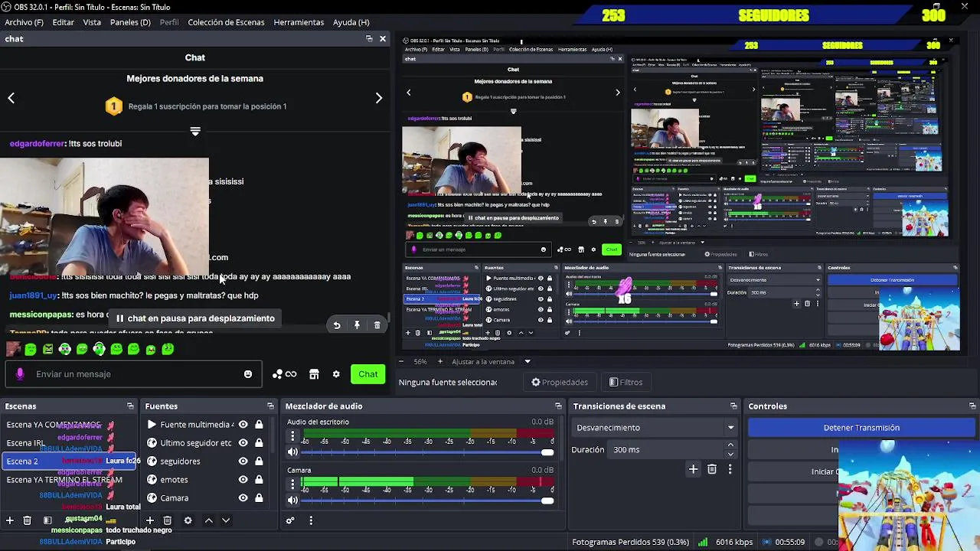
Task: Add a new scene with plus icon
Action: point(10,520)
